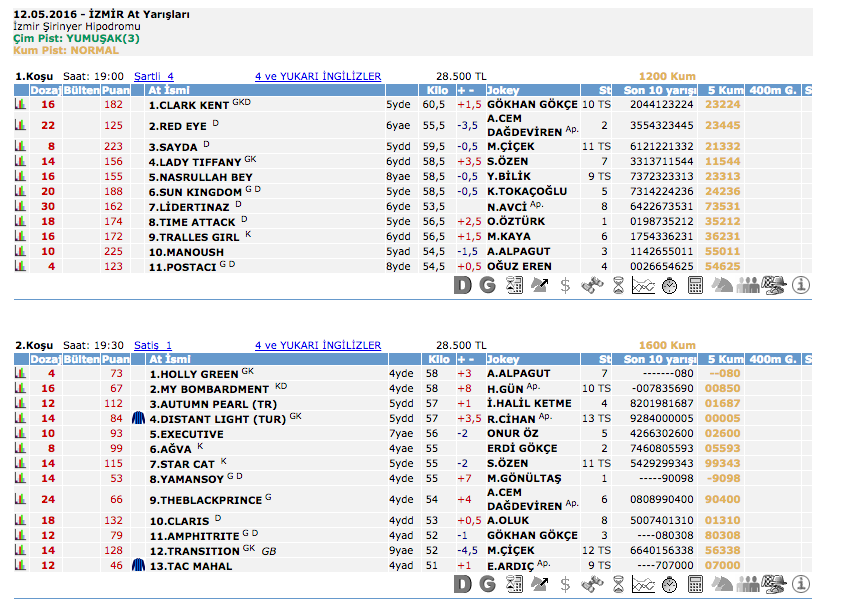The height and width of the screenshot is (614, 841).
Task: Click the line graph icon under race 1
Action: pos(643,286)
